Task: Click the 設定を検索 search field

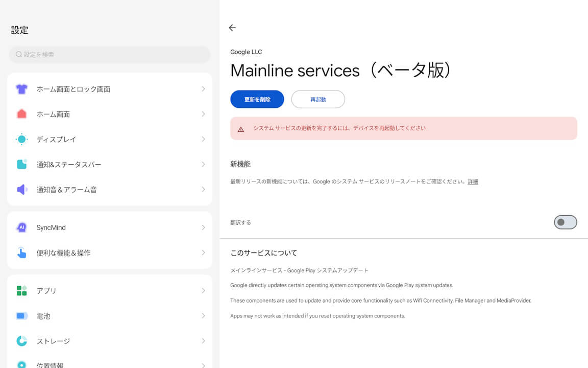Action: 110,55
